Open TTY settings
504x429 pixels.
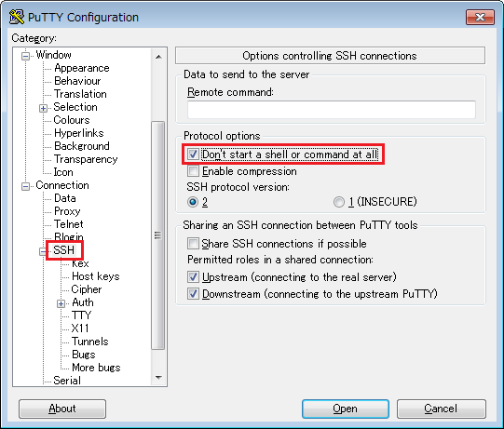(x=81, y=315)
